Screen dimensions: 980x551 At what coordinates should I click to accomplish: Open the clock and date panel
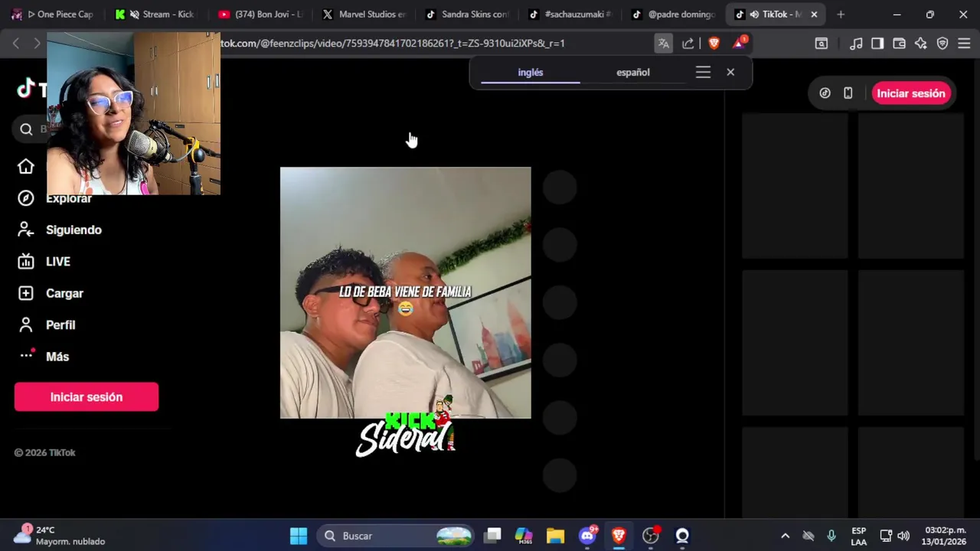945,536
